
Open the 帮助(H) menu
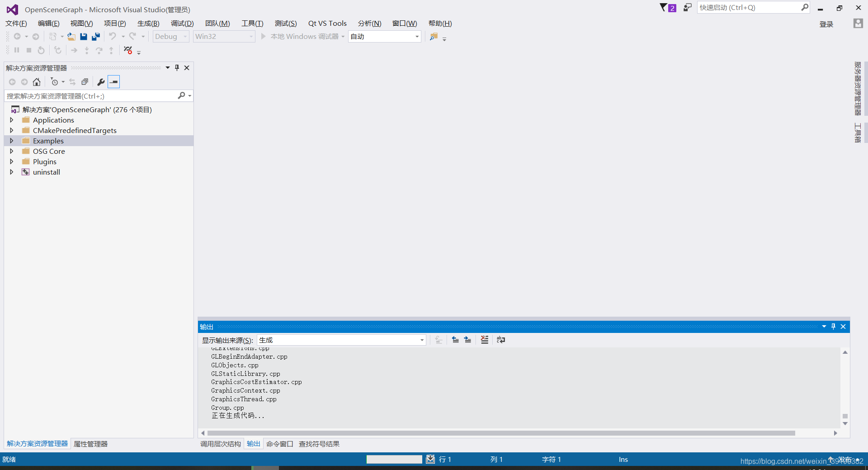(440, 24)
